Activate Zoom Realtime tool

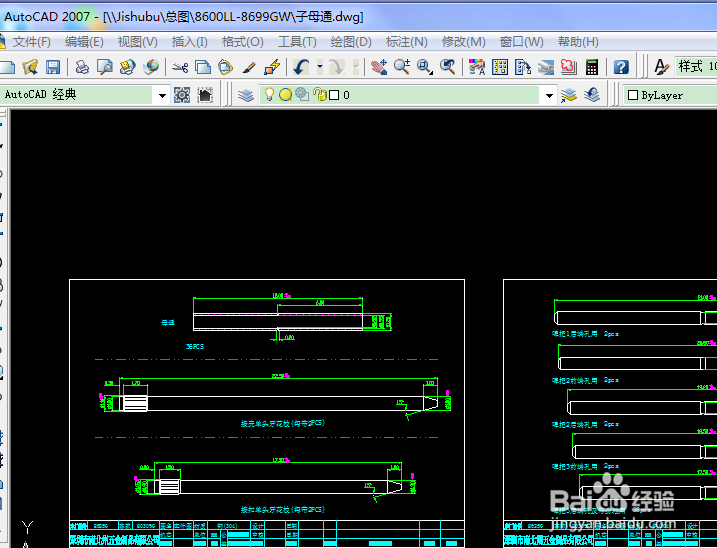click(402, 67)
